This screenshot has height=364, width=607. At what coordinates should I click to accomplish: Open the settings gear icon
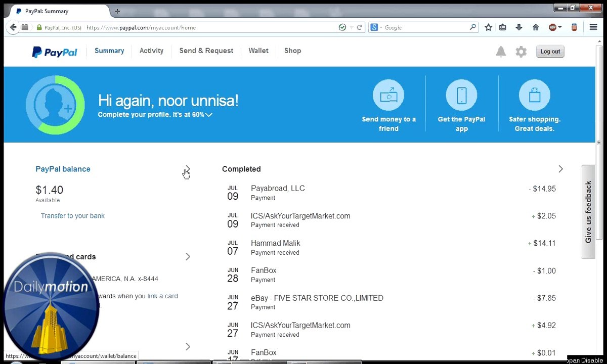(x=521, y=52)
